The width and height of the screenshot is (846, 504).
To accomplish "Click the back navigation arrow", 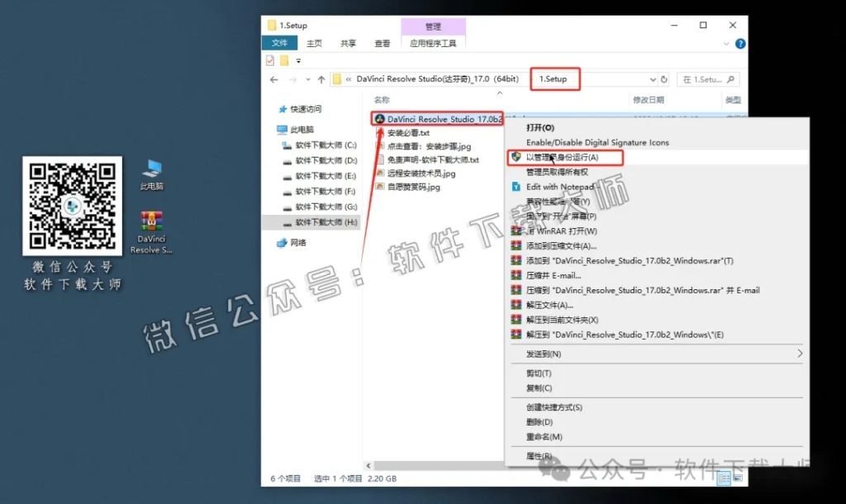I will 274,79.
